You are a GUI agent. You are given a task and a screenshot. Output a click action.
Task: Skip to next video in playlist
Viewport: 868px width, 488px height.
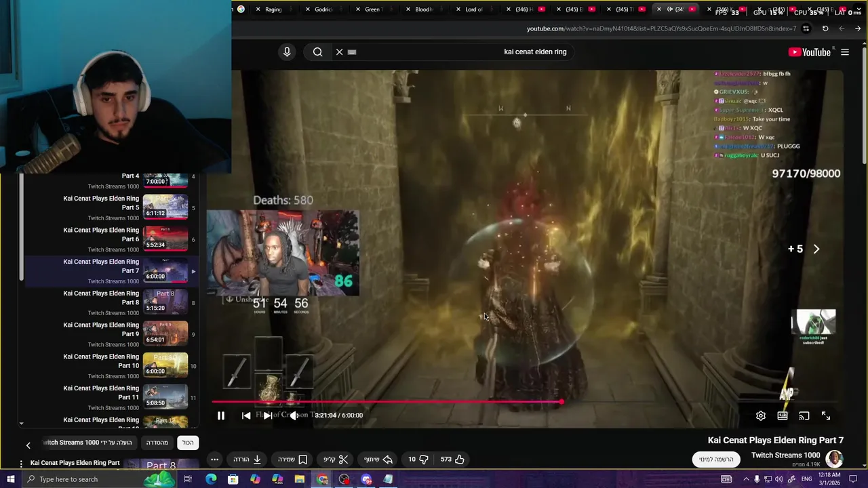point(267,415)
